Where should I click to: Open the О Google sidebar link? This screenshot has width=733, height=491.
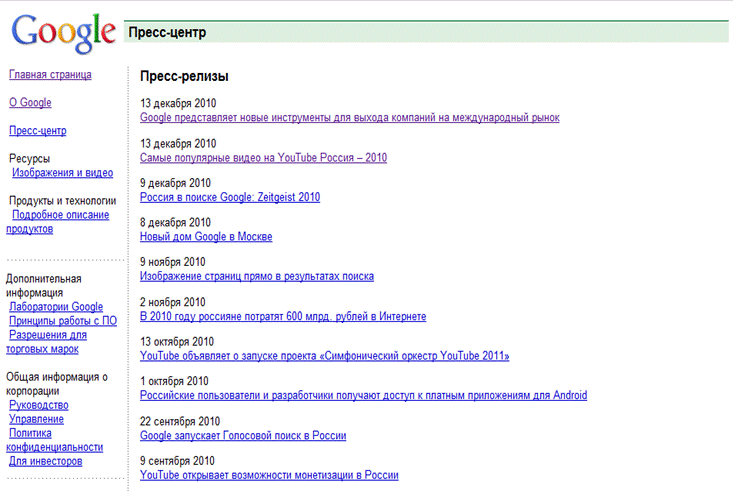coord(30,102)
